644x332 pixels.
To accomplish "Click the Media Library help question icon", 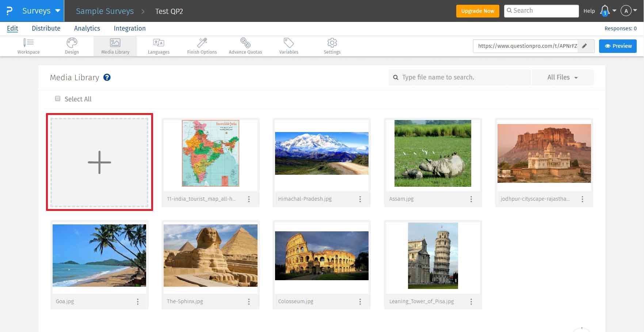I will pyautogui.click(x=107, y=77).
